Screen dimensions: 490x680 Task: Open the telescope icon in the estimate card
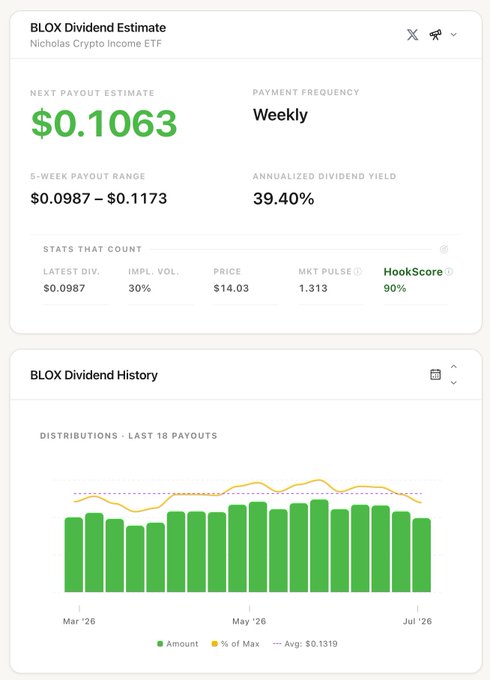pos(435,35)
